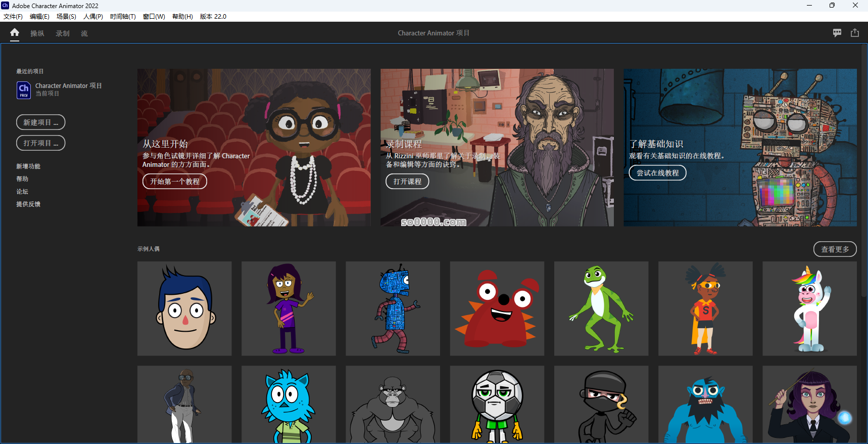This screenshot has height=444, width=868.
Task: Open the 人偶(P) menu
Action: 93,17
